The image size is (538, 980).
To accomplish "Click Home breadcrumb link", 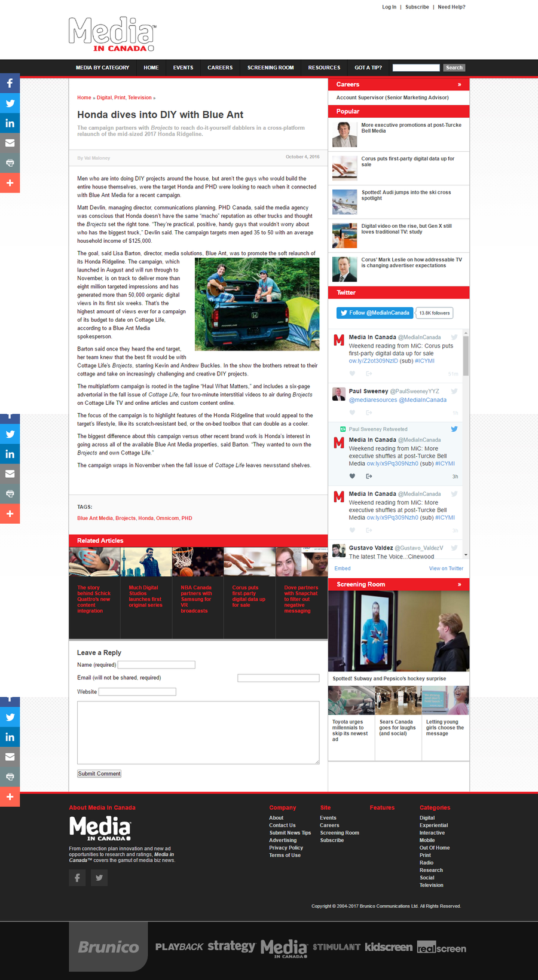I will (84, 97).
